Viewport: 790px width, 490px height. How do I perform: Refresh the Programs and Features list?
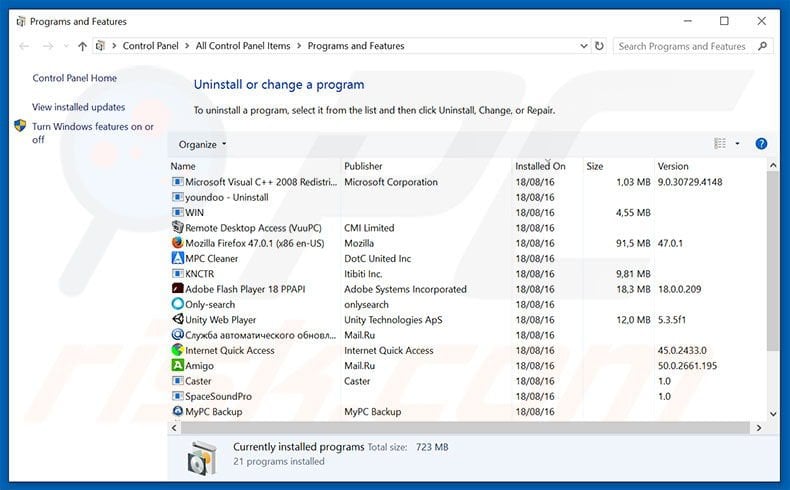[x=599, y=46]
